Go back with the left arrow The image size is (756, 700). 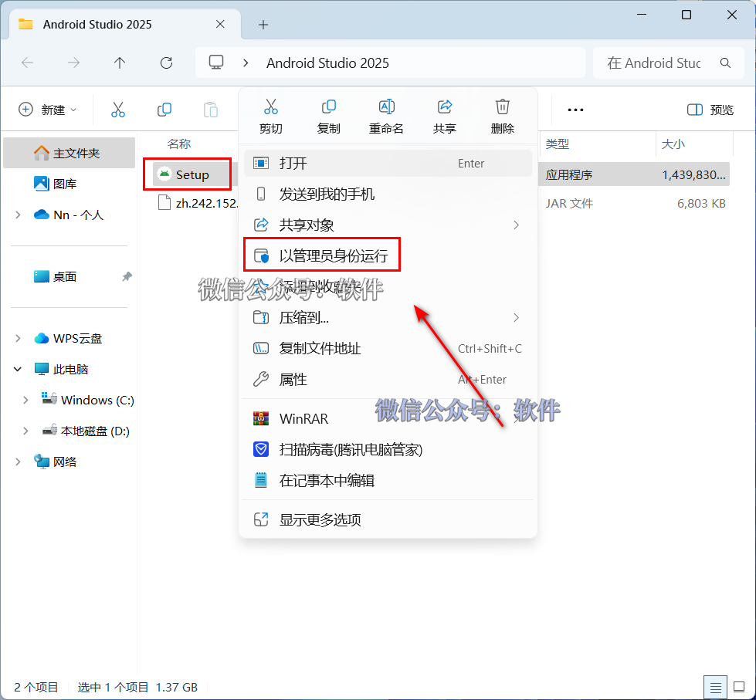28,63
